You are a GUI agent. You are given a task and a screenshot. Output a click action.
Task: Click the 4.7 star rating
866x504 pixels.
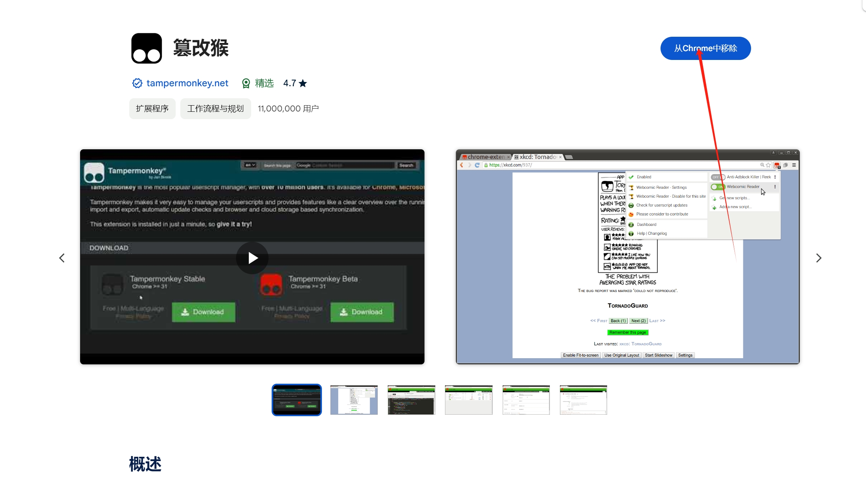point(295,83)
